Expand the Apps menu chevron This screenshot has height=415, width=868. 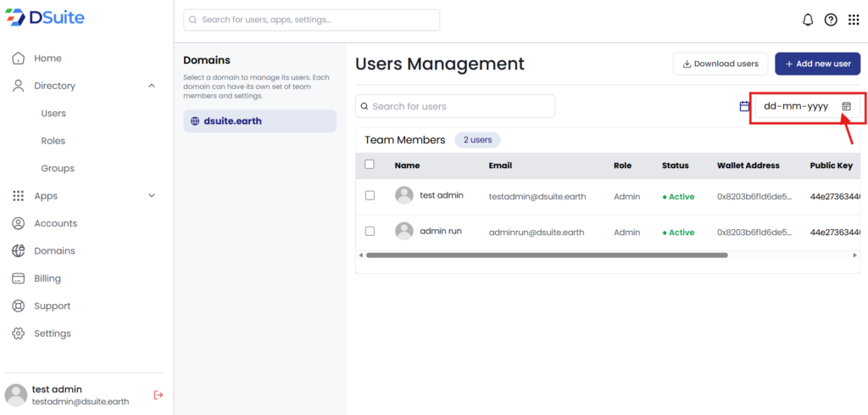click(x=152, y=196)
